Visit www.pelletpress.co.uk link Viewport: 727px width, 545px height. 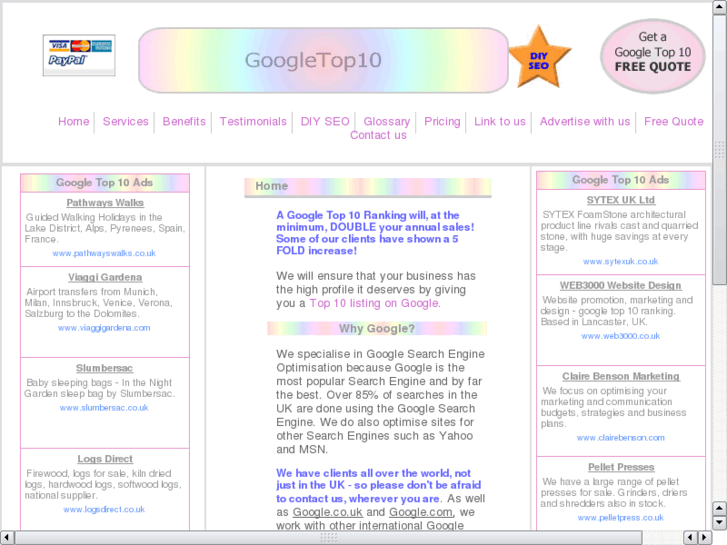[x=620, y=518]
